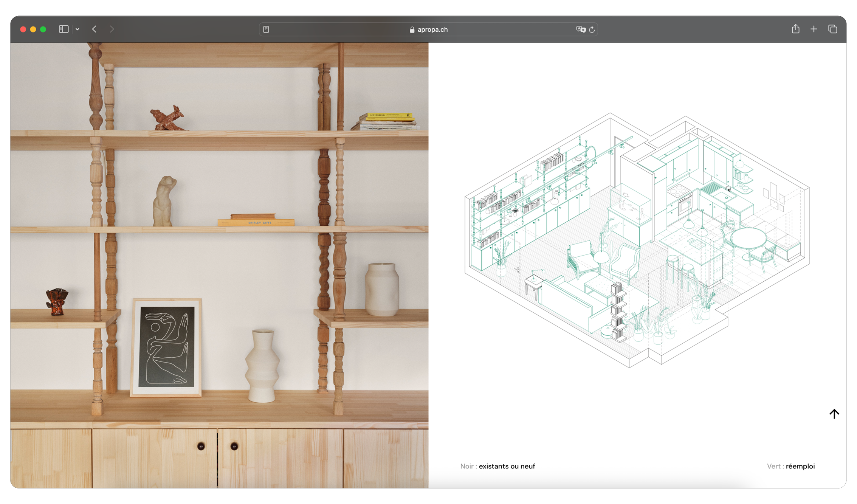Click the padlock icon beside apropa.ch
The image size is (857, 504).
[x=412, y=29]
